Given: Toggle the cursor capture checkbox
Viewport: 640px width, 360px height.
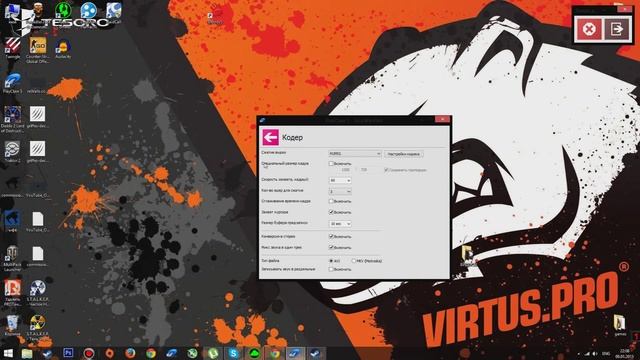Looking at the screenshot, I should click(331, 212).
